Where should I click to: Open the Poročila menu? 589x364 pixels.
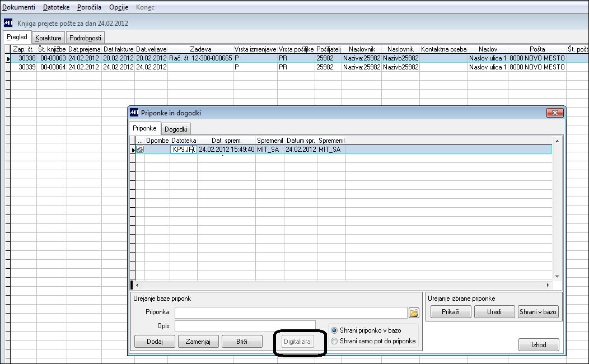click(x=89, y=7)
